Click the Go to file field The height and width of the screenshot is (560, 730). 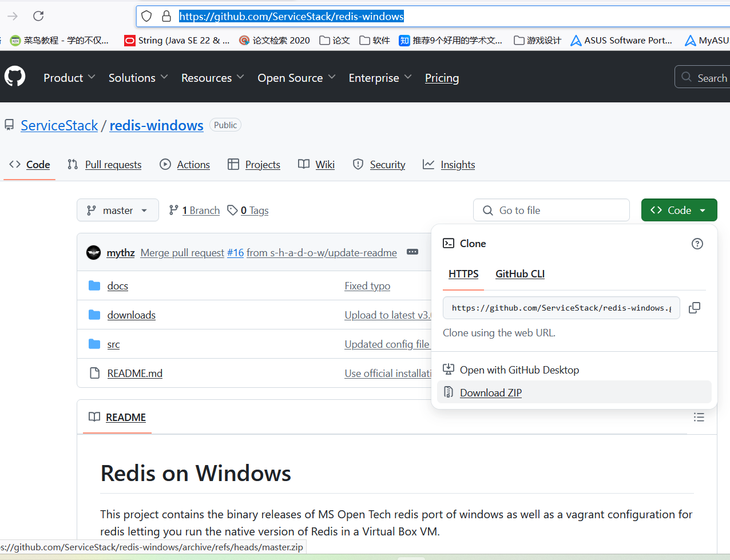[x=552, y=210]
